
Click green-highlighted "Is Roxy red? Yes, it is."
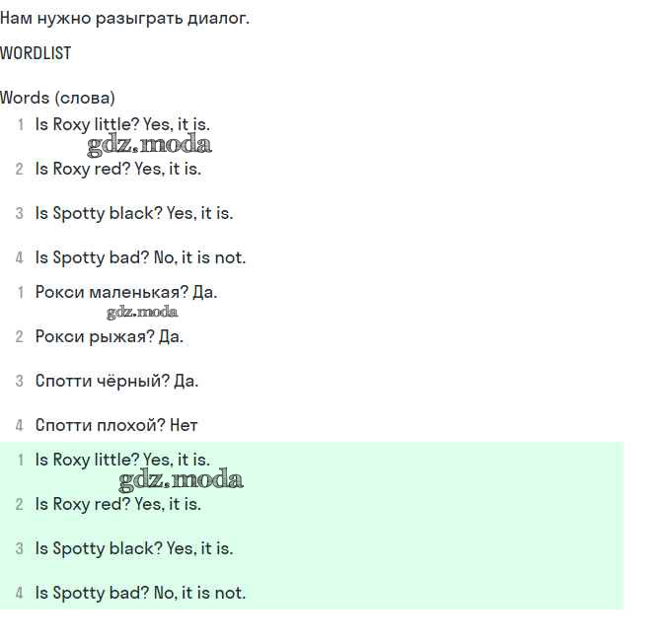click(117, 504)
